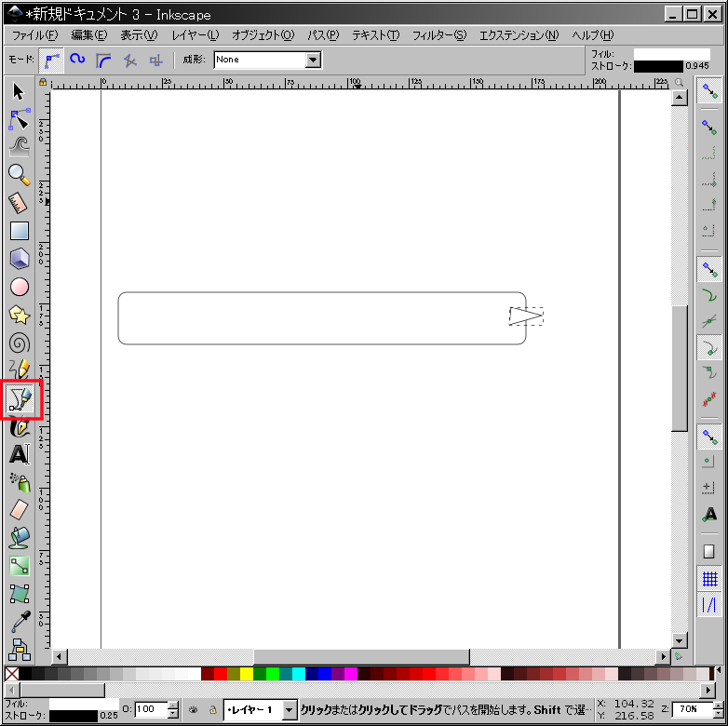Select the Eraser tool

[x=19, y=510]
